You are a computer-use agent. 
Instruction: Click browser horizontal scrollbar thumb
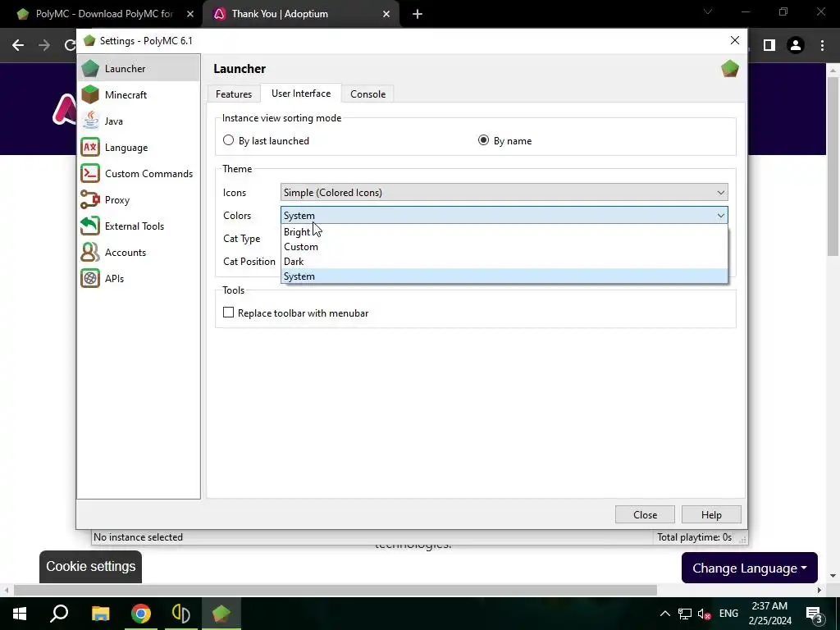pyautogui.click(x=336, y=591)
